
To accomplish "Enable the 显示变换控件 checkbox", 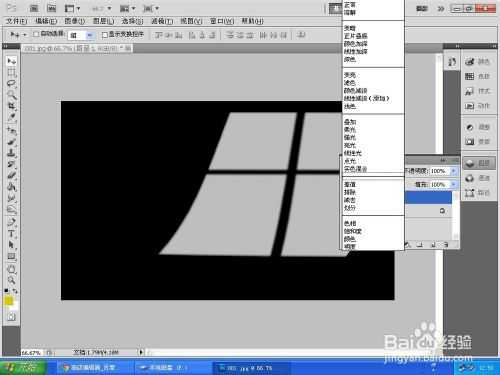I will tap(105, 35).
